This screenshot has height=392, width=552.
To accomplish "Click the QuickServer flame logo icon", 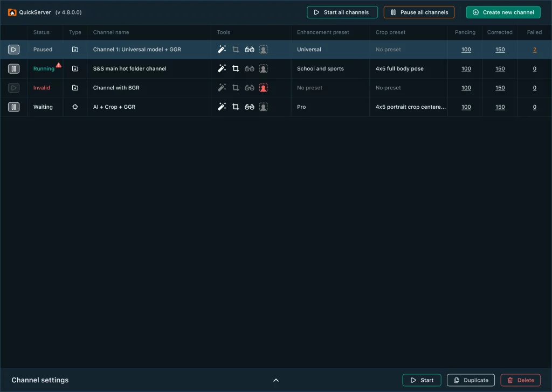I will tap(12, 12).
